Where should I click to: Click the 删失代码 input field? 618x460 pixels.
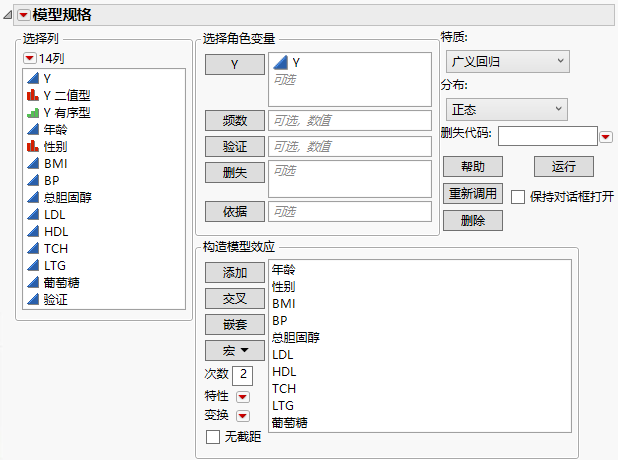(548, 136)
